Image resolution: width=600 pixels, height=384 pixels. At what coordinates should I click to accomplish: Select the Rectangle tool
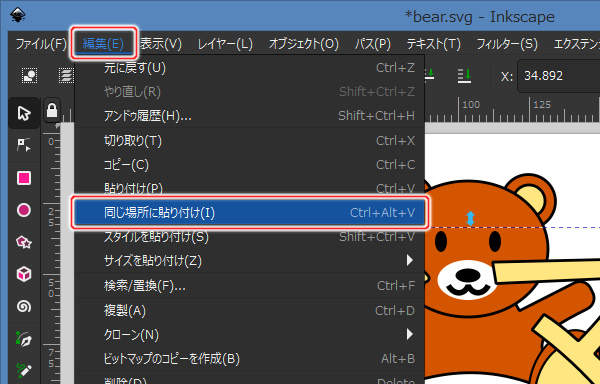[x=24, y=178]
